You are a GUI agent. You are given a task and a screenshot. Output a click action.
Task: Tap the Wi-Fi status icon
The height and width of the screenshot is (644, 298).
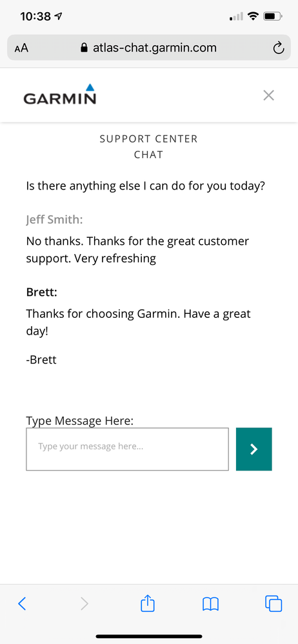[253, 16]
